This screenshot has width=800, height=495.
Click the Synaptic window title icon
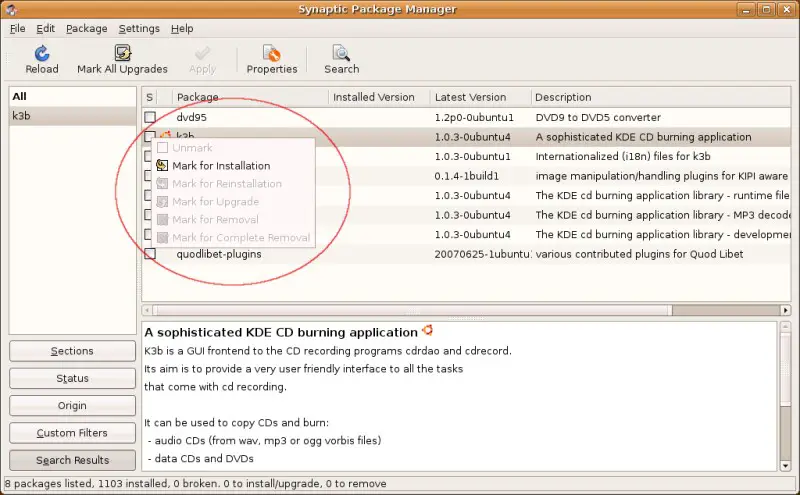[x=11, y=9]
